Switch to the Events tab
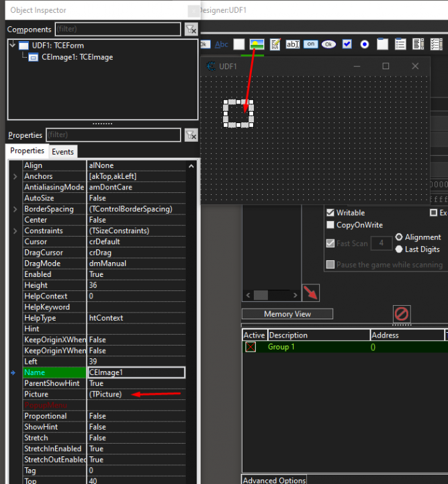This screenshot has width=448, height=484. (x=62, y=152)
